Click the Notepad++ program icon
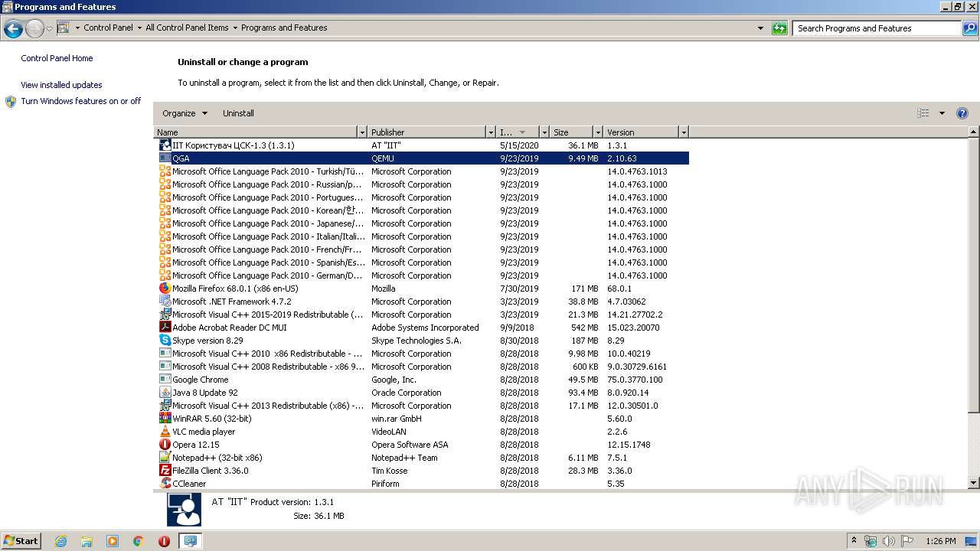 pos(165,458)
